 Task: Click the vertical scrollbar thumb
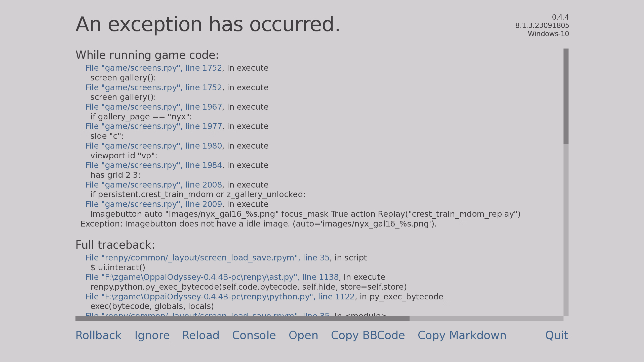pos(566,96)
